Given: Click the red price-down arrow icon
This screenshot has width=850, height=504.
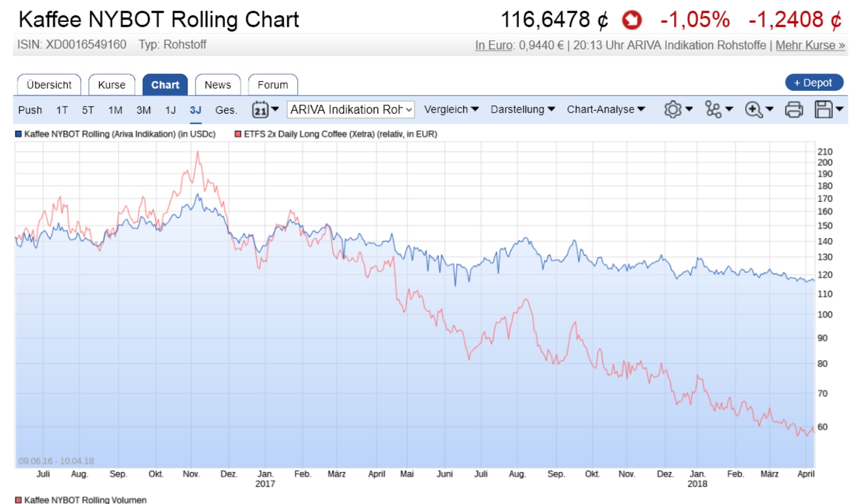Looking at the screenshot, I should (631, 20).
